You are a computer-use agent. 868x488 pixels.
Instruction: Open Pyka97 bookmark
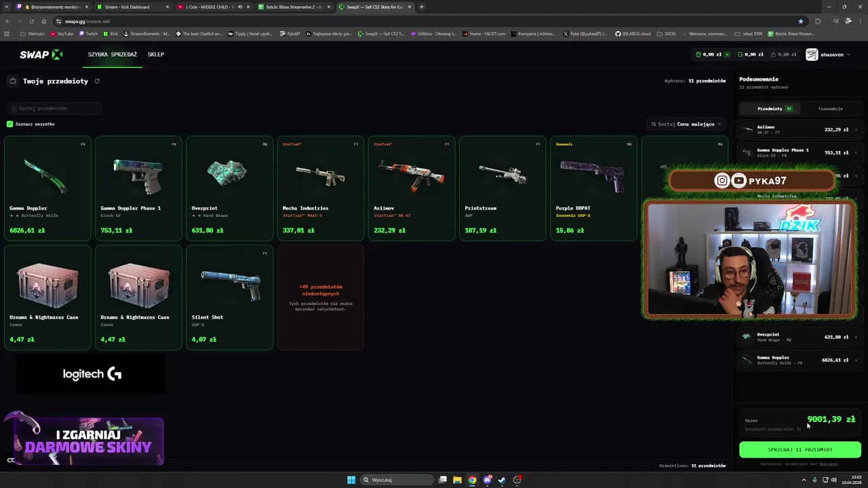click(x=290, y=34)
